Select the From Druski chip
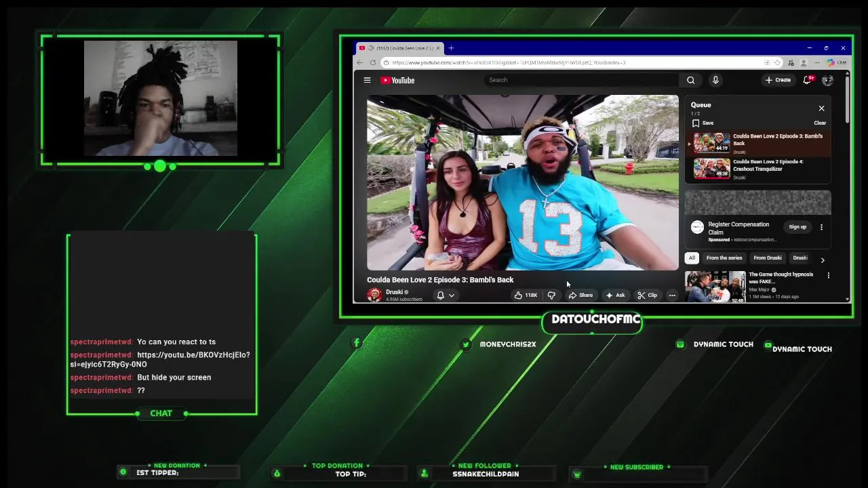This screenshot has height=488, width=868. [x=768, y=258]
